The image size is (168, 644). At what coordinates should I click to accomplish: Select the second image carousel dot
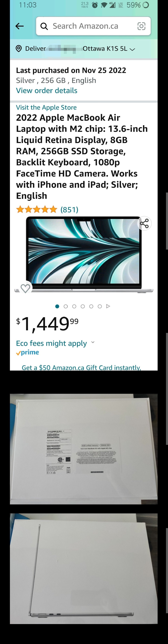pyautogui.click(x=66, y=306)
